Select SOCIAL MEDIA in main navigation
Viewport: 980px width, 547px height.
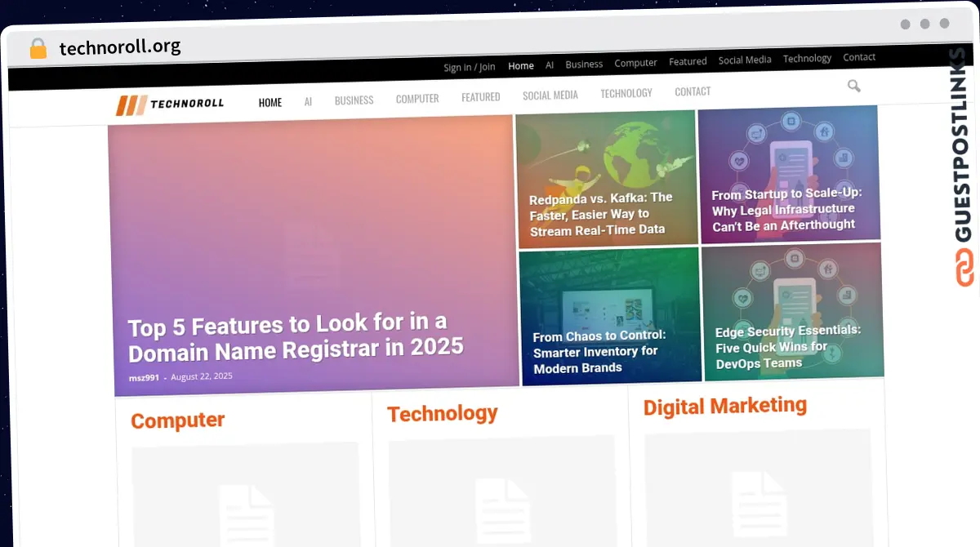click(550, 96)
